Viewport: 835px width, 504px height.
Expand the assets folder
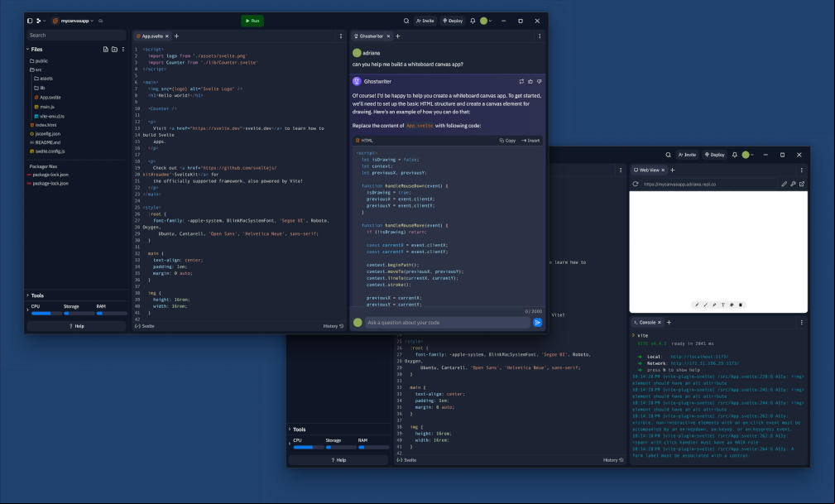[44, 79]
